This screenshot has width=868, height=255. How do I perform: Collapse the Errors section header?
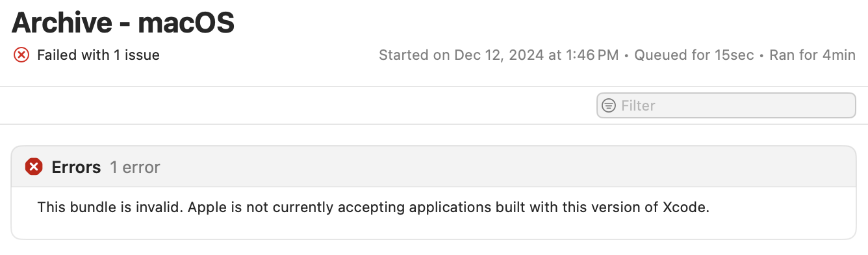(433, 167)
